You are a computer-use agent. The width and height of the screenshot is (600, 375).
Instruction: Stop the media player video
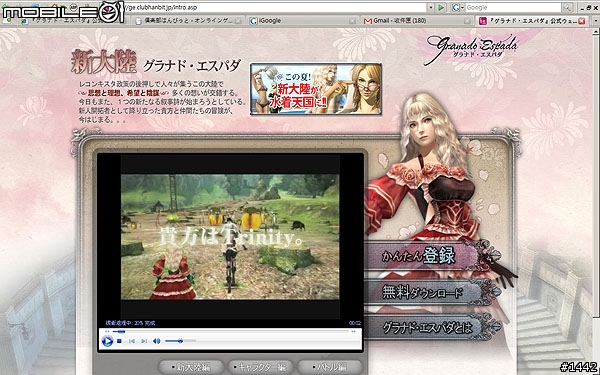click(119, 341)
